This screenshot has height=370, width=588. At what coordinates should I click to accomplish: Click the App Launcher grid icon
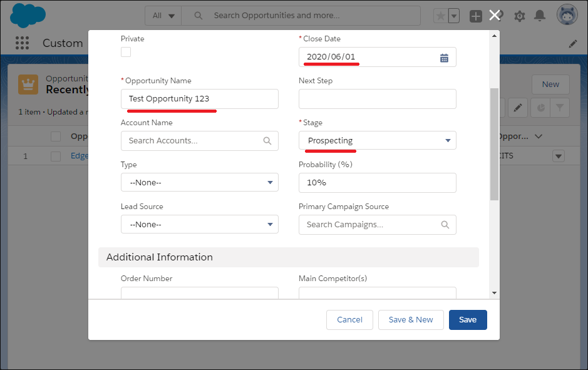[23, 43]
